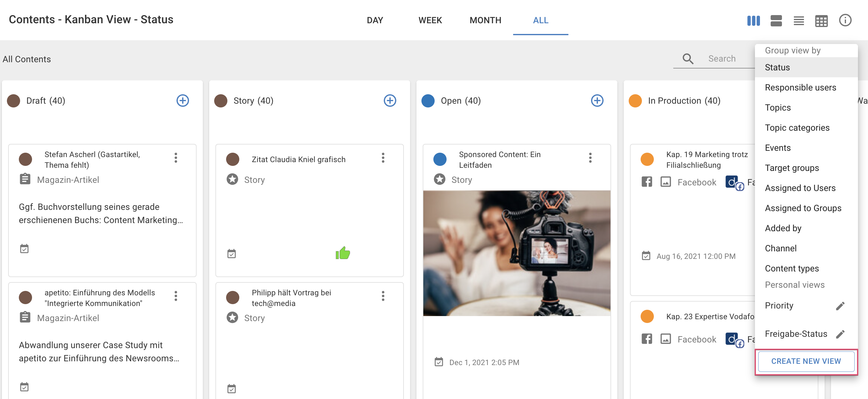868x399 pixels.
Task: Add new content to Open column
Action: pyautogui.click(x=597, y=101)
